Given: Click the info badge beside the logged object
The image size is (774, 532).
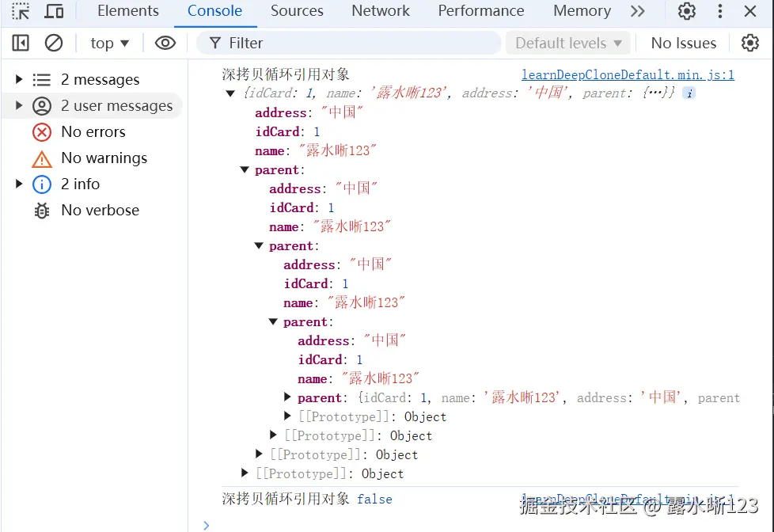Looking at the screenshot, I should pos(689,93).
